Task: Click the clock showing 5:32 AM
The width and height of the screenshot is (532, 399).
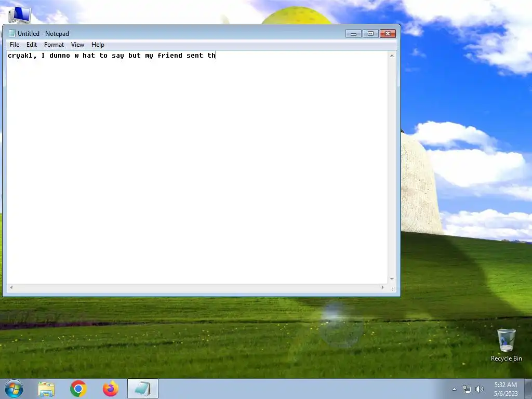Action: [x=506, y=389]
